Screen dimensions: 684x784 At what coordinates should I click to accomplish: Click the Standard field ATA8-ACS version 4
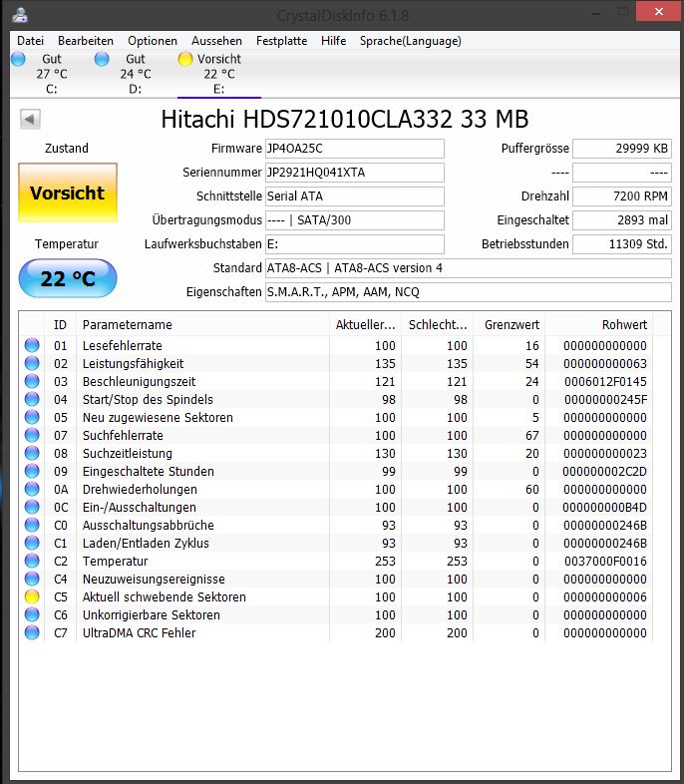click(469, 268)
